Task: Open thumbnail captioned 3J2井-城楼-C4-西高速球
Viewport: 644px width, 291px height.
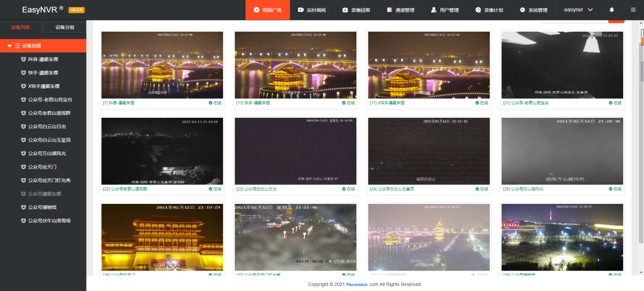Action: pyautogui.click(x=296, y=237)
